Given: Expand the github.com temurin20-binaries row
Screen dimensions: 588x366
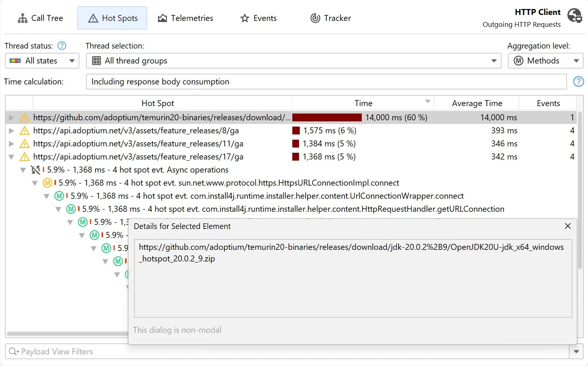Looking at the screenshot, I should tap(11, 118).
